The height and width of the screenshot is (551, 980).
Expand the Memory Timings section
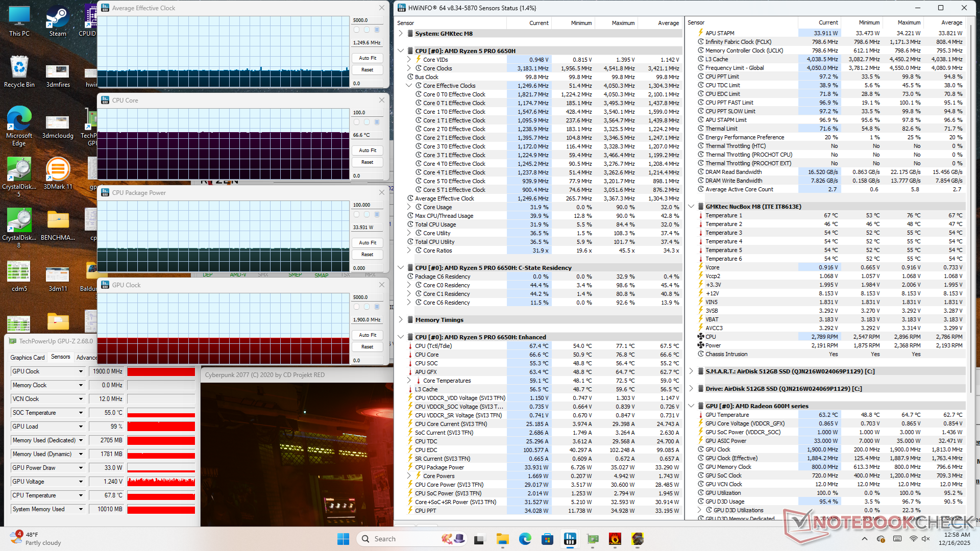(401, 320)
